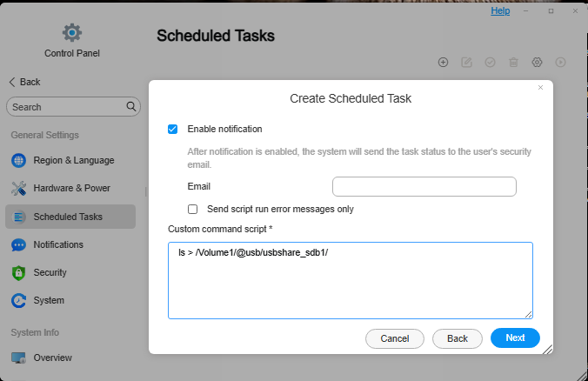Viewport: 588px width, 381px height.
Task: Open the scheduled tasks settings gear icon
Action: 537,63
